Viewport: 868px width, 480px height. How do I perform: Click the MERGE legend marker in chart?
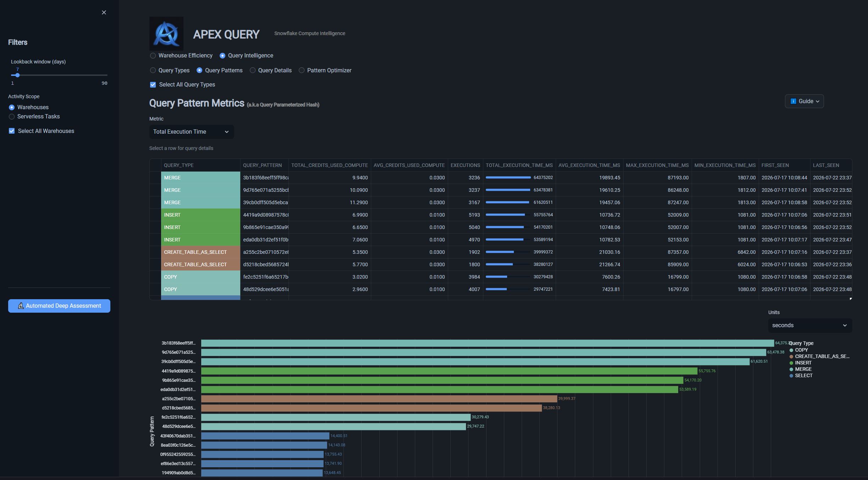coord(791,369)
